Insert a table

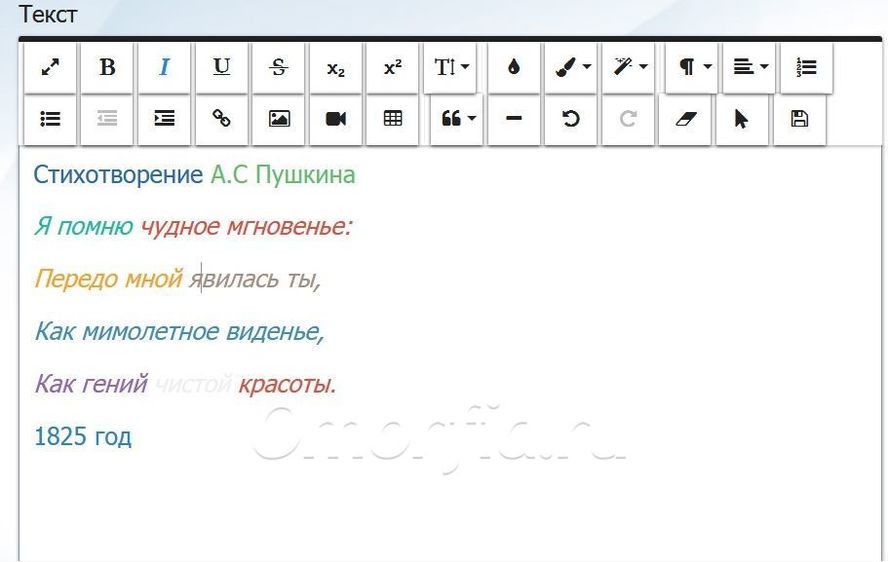click(392, 119)
